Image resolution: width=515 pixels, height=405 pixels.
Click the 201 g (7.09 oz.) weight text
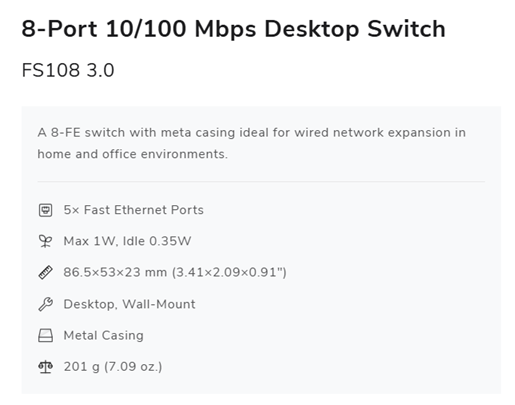tap(113, 367)
